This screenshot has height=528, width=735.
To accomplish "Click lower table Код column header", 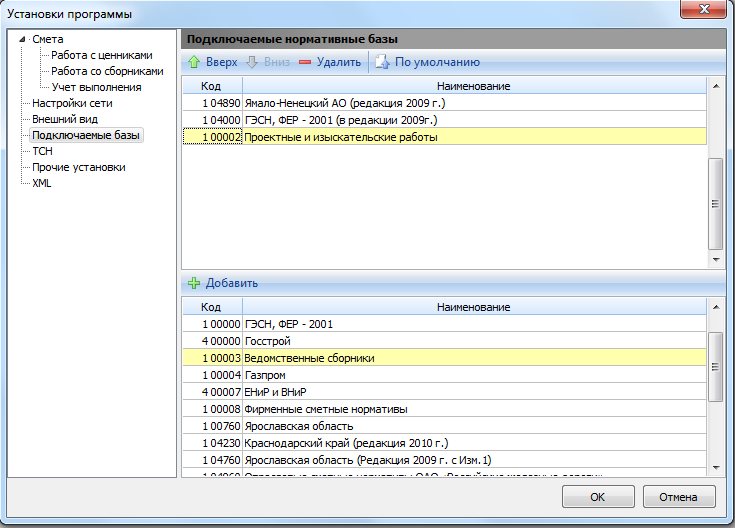I will click(x=212, y=307).
